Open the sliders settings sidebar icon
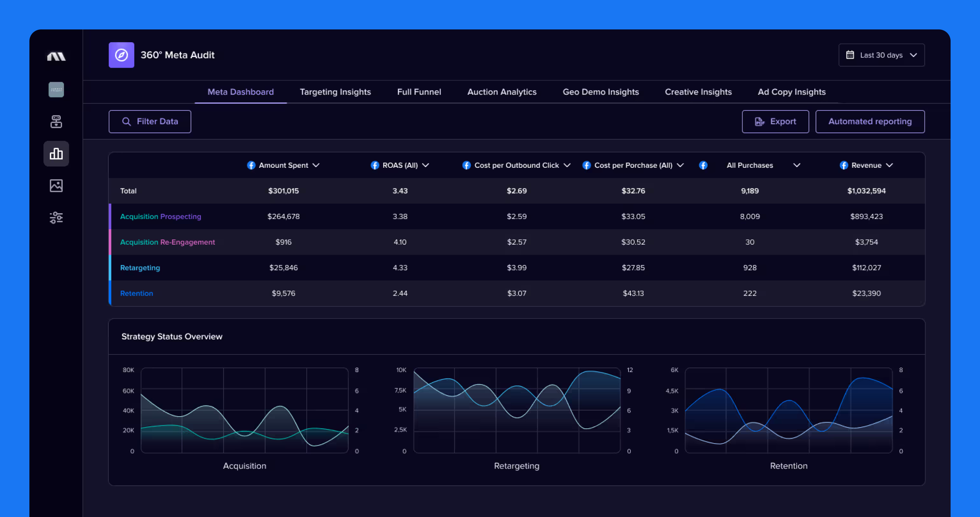 [x=56, y=218]
